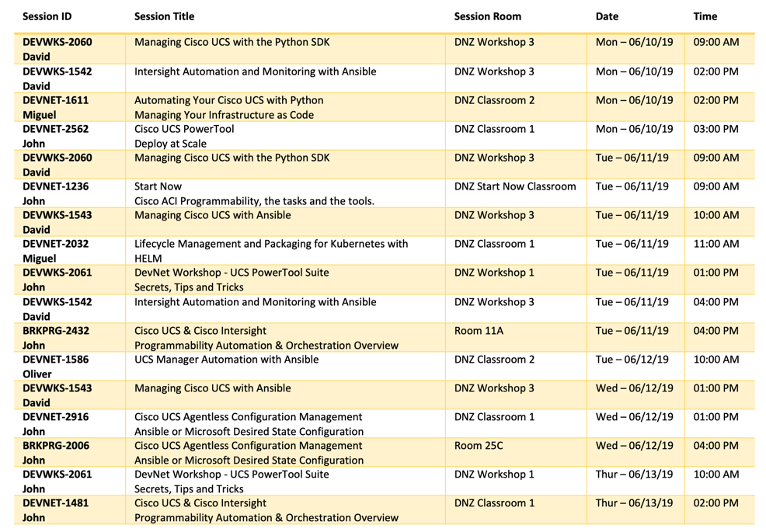Click the Session ID column header
This screenshot has width=766, height=532.
(47, 16)
